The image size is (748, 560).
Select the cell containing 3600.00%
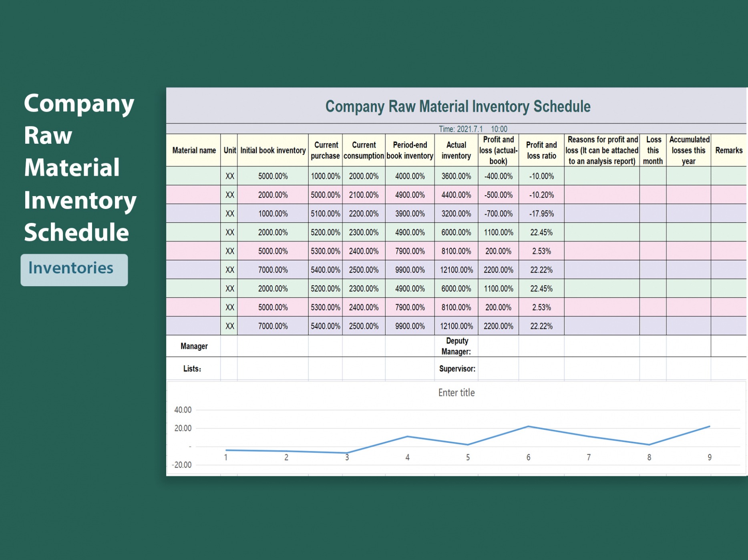pyautogui.click(x=456, y=176)
